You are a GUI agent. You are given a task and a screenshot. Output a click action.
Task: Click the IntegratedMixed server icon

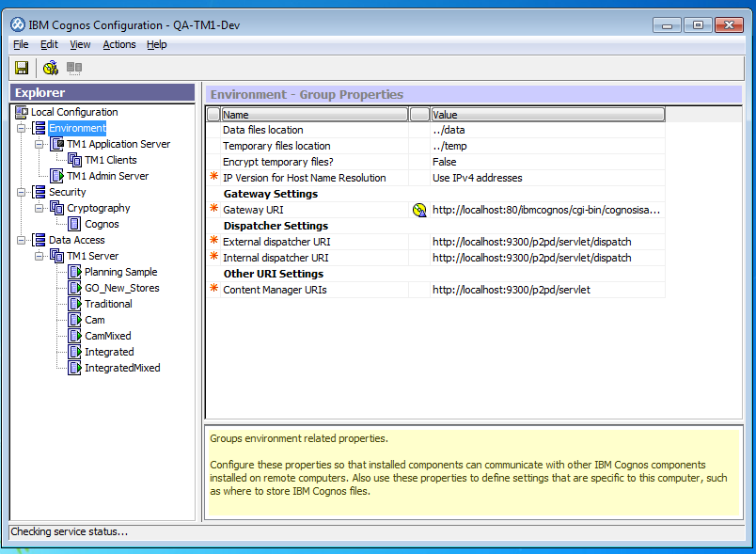[x=74, y=368]
